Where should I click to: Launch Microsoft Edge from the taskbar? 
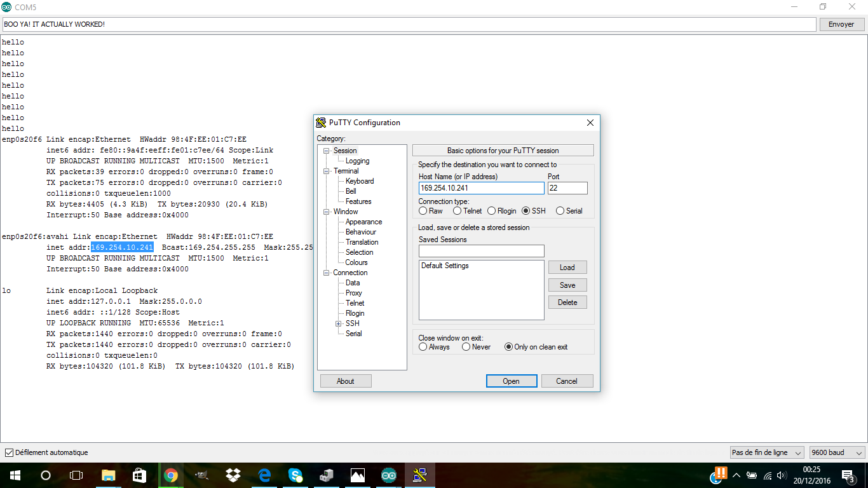(x=264, y=475)
